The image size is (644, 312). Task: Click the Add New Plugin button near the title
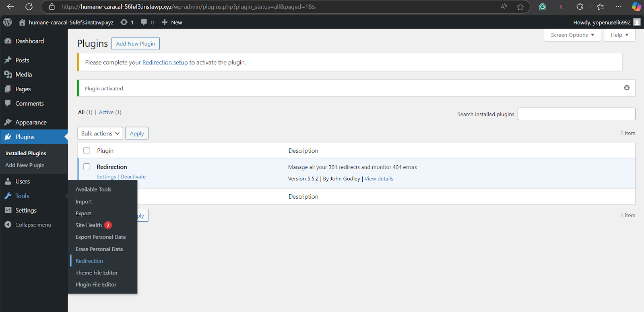136,44
